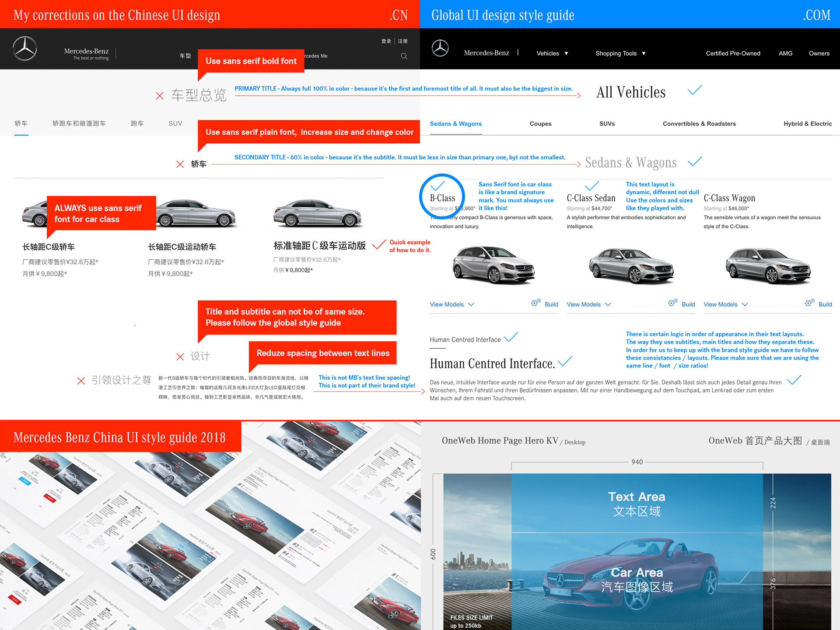Select the SUV tab on Chinese site
Screen dimensions: 840x630
coord(175,123)
